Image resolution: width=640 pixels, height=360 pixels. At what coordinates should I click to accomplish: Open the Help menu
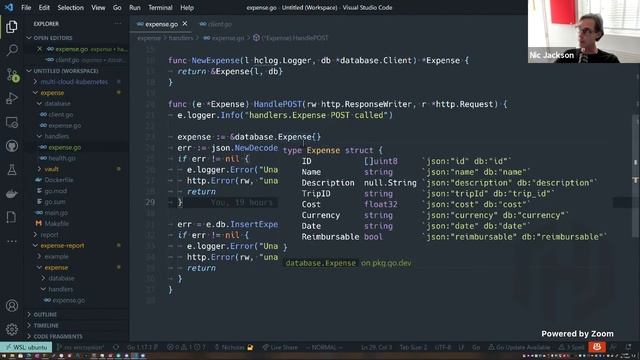pyautogui.click(x=187, y=7)
